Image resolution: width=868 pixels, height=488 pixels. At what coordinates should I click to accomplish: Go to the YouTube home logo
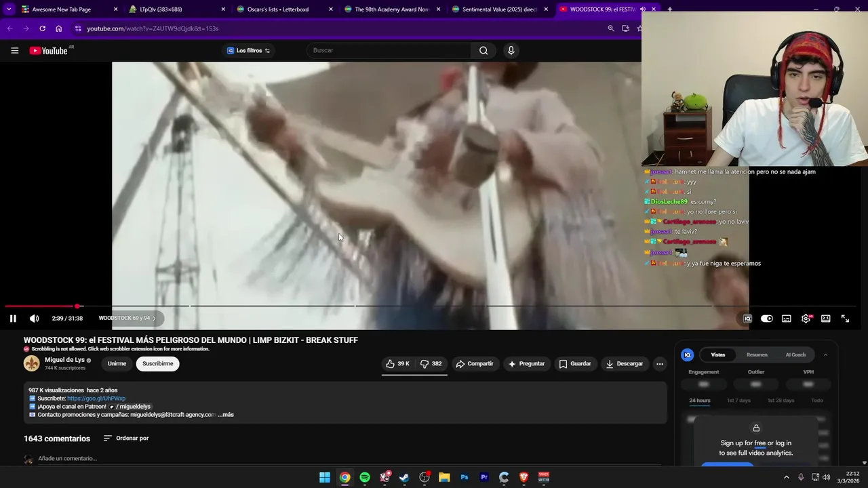(x=49, y=50)
